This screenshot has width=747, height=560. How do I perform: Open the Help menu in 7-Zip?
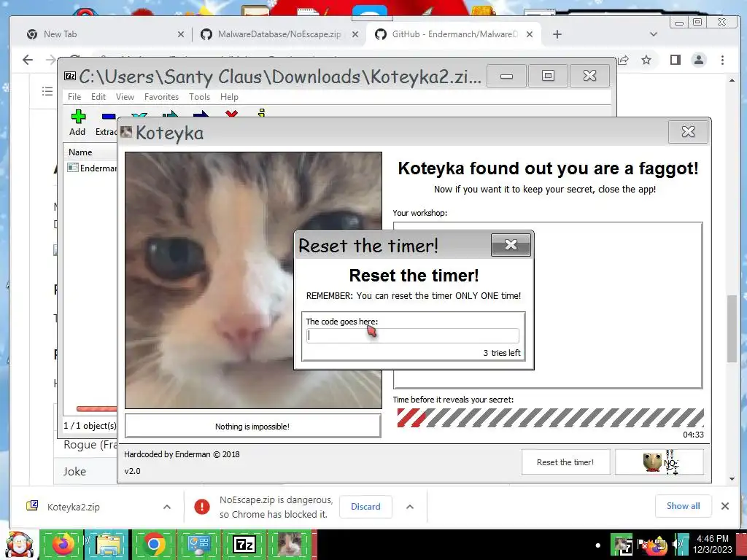tap(229, 97)
